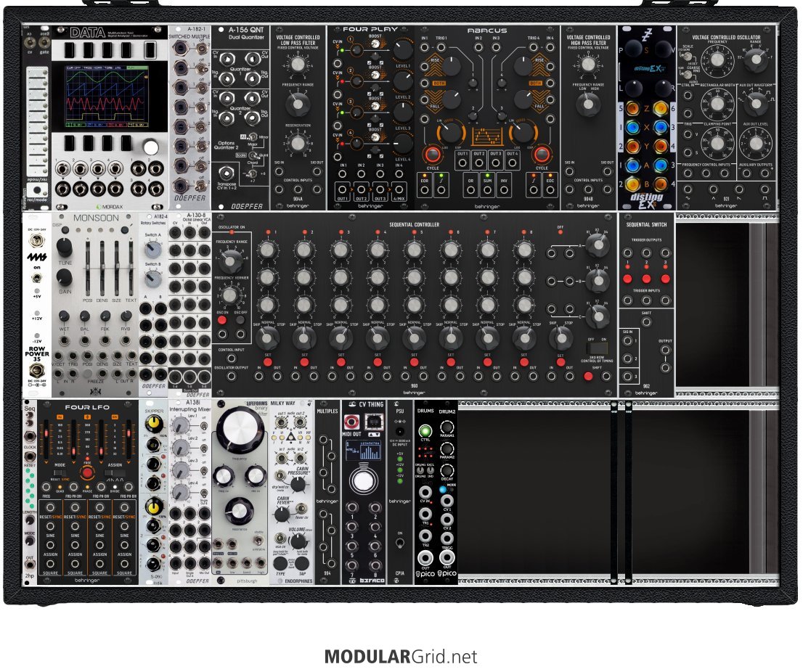803x672 pixels.
Task: Click the top yellow Skipper knob
Action: pyautogui.click(x=152, y=425)
